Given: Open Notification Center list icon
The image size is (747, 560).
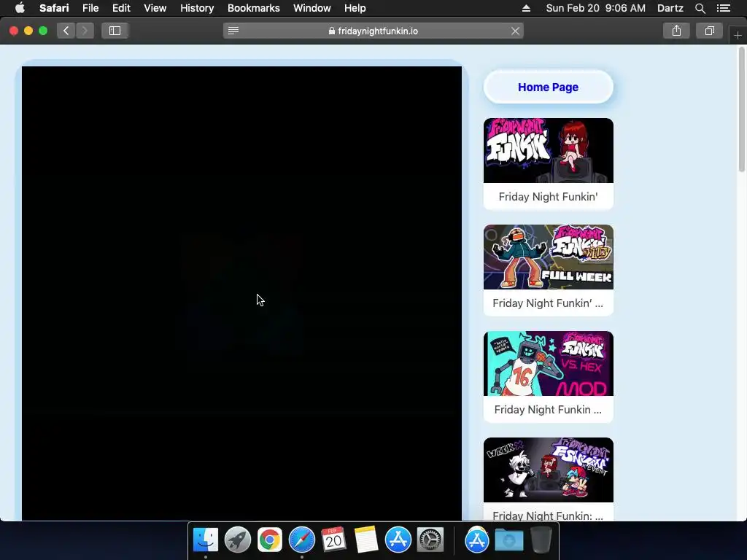Looking at the screenshot, I should pos(723,8).
